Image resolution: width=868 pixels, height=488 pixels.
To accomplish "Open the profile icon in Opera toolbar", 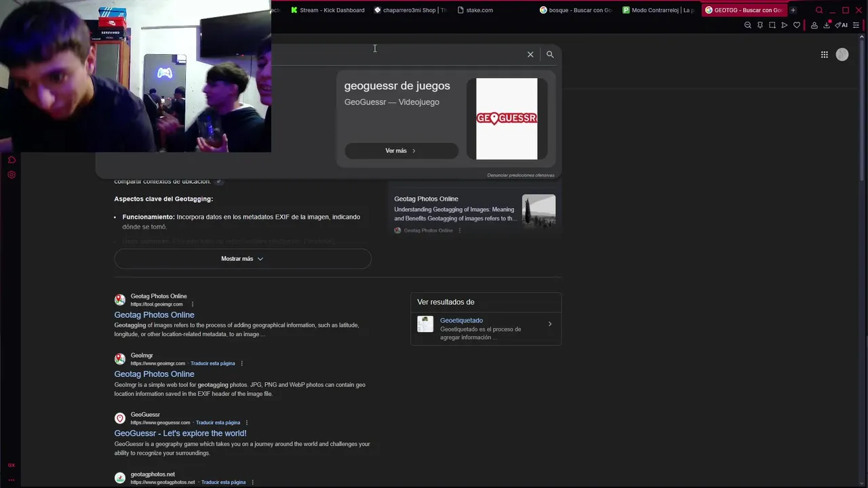I will pos(814,25).
